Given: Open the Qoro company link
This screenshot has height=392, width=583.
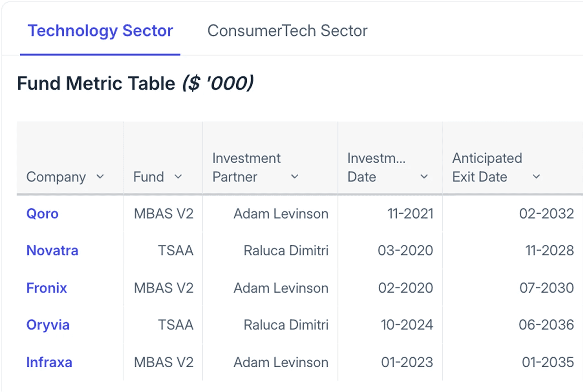Looking at the screenshot, I should [x=42, y=214].
